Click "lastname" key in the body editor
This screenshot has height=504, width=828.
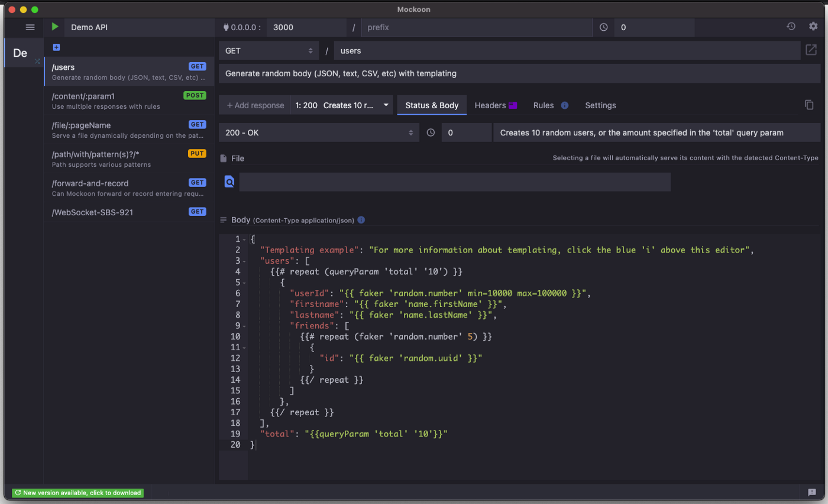[314, 315]
